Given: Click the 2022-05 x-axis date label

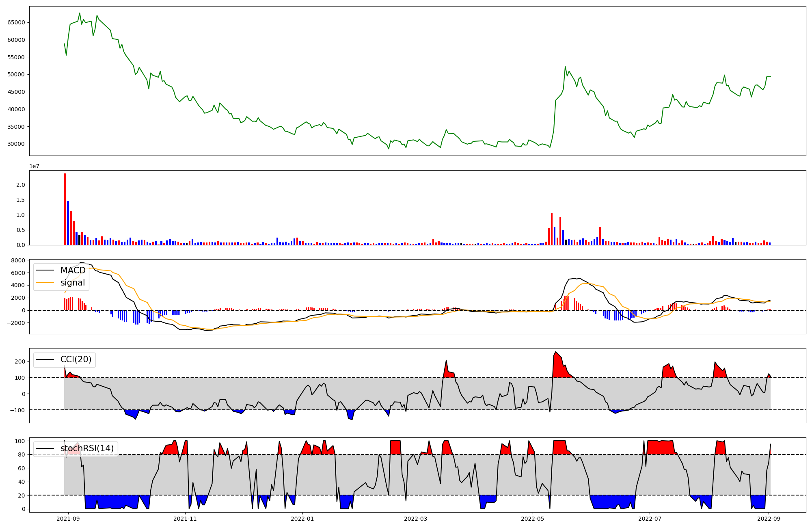Looking at the screenshot, I should (x=533, y=519).
